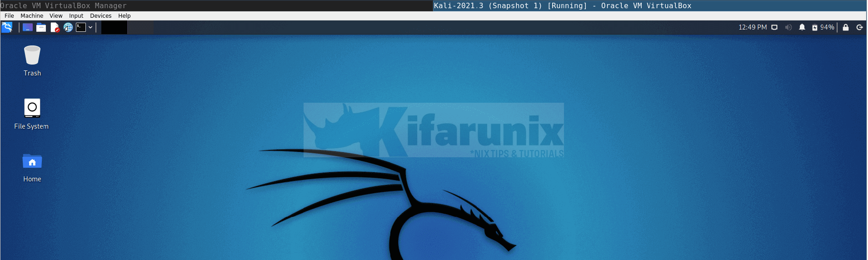Viewport: 868px width, 260px height.
Task: Open the Kali dragon applications menu
Action: coord(7,28)
